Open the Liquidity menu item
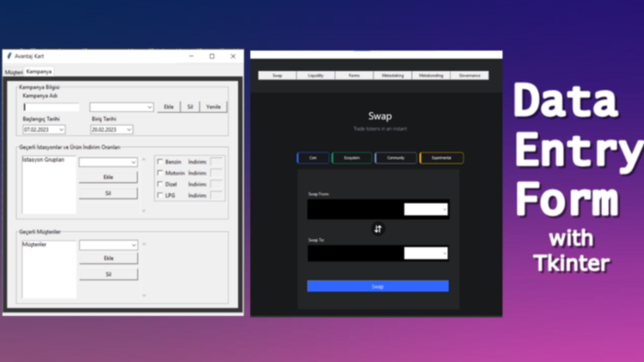644x362 pixels. [x=316, y=75]
